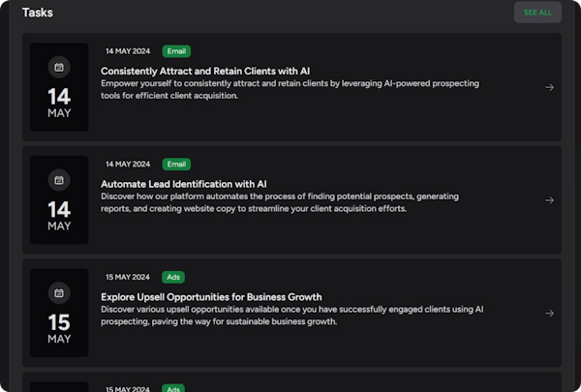Screen dimensions: 581x392
Task: Open 'Consistently Attract and Retain Clients with AI' title
Action: (x=204, y=71)
